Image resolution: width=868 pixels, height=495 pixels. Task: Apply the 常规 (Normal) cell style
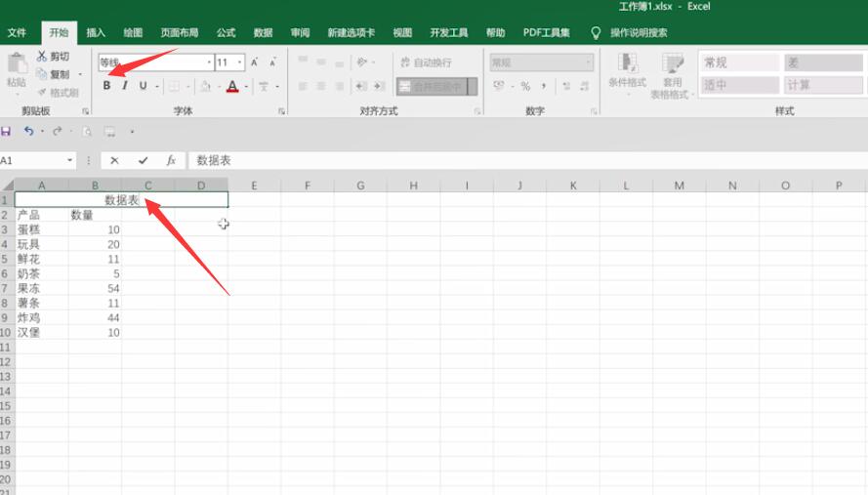(740, 62)
